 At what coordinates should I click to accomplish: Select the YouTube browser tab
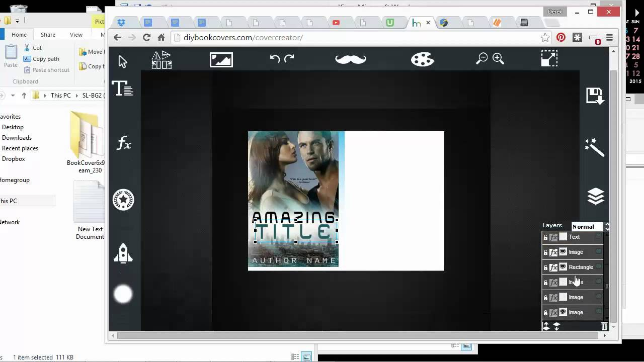[336, 23]
